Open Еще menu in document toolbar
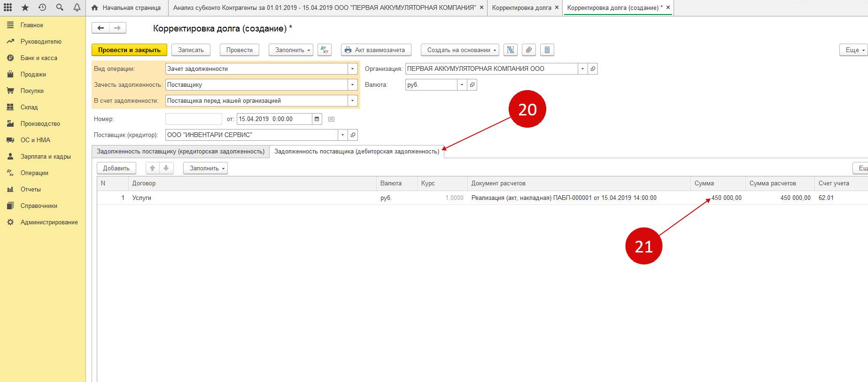The width and height of the screenshot is (868, 382). coord(853,50)
